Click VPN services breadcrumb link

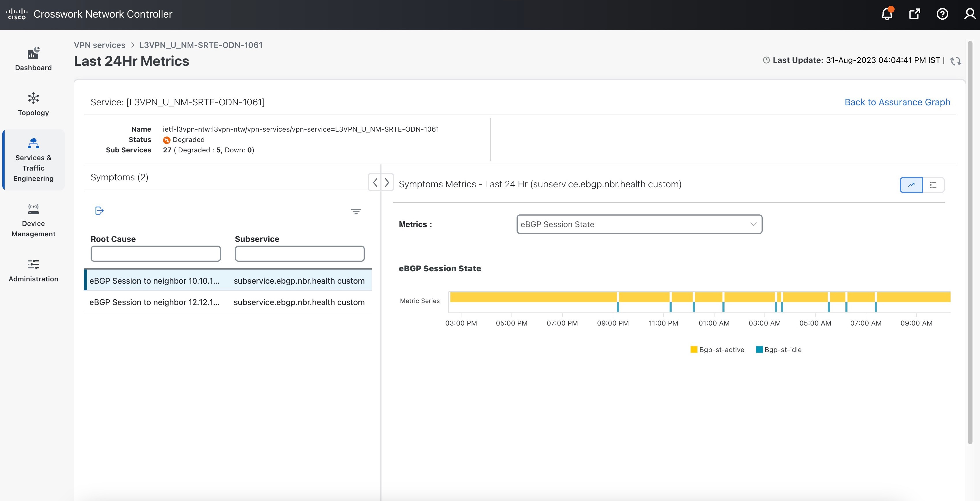(99, 45)
